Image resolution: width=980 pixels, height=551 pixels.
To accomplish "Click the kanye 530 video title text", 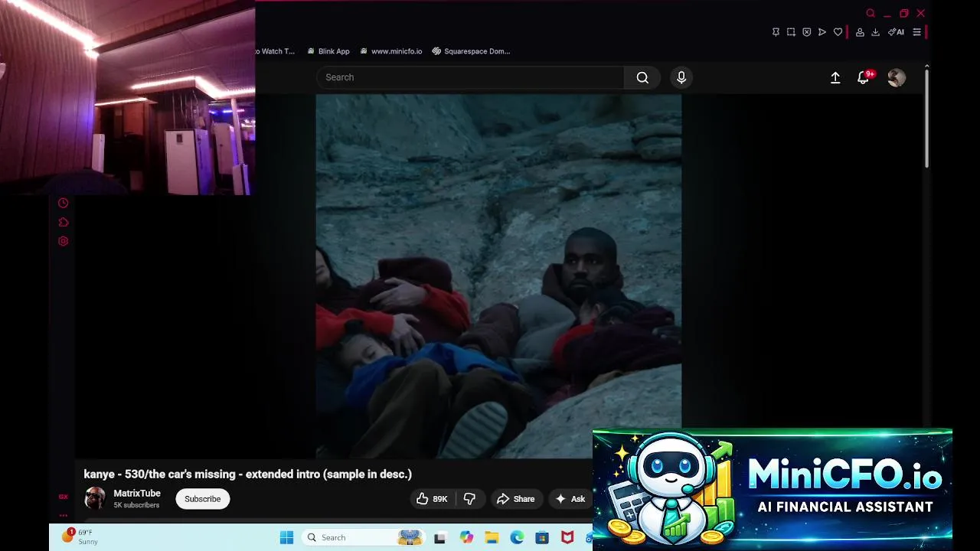I will 247,474.
